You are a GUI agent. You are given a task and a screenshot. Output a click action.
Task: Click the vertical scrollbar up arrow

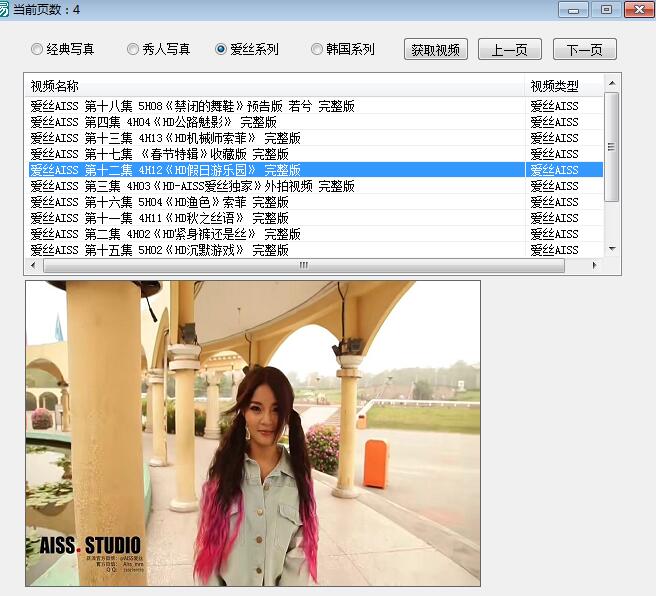tap(612, 83)
